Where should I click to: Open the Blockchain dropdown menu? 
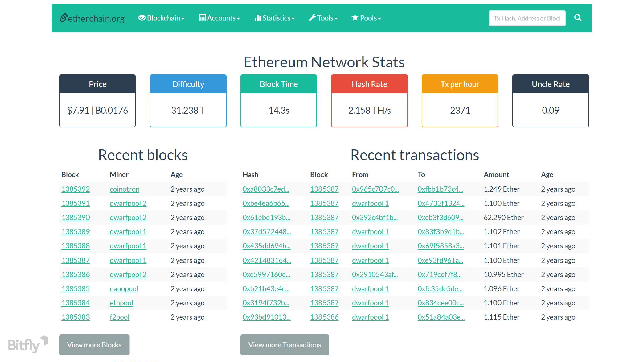pos(162,18)
